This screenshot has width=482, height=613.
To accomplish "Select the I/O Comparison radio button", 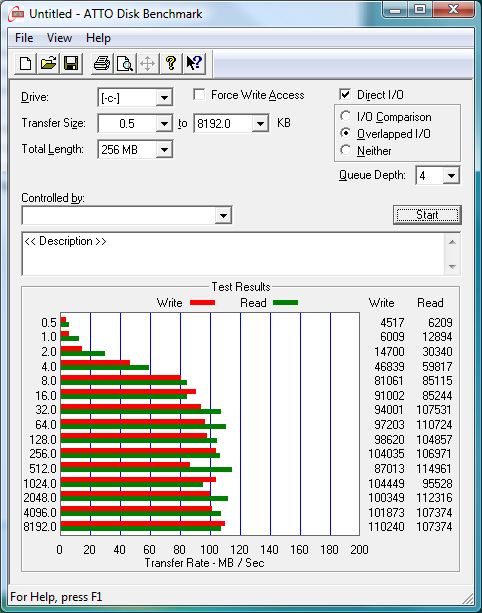I will pyautogui.click(x=345, y=116).
